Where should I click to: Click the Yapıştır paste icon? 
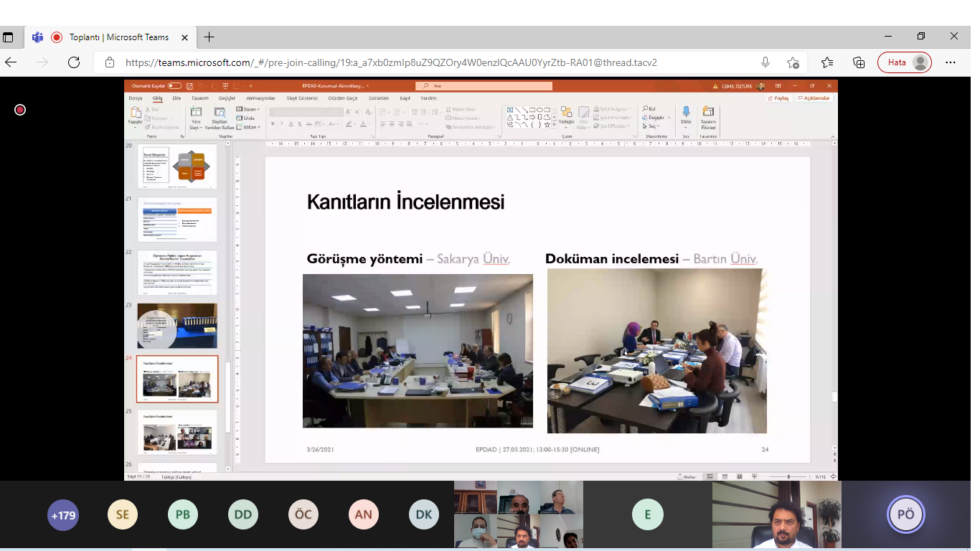coord(135,113)
